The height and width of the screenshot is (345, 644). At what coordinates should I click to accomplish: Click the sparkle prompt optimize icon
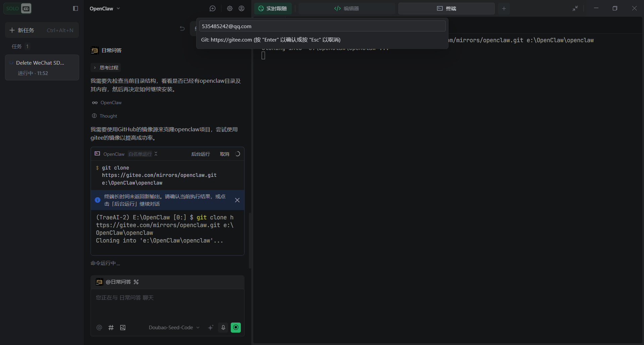pyautogui.click(x=211, y=328)
